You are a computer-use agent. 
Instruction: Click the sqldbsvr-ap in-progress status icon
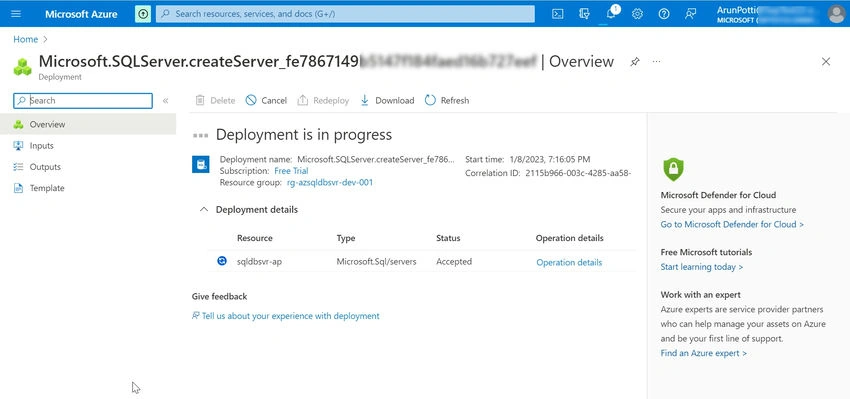click(222, 261)
